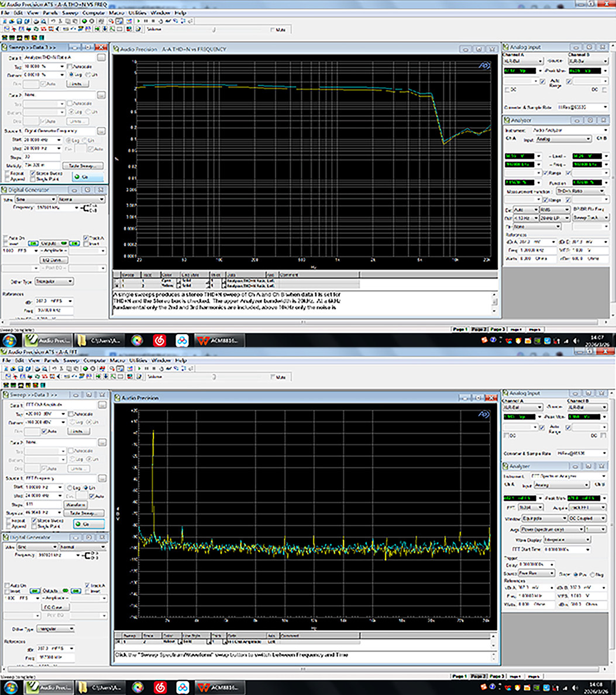The image size is (616, 695).
Task: Toggle Channel A DC checkbox in THD+N Analog Input
Action: (507, 90)
